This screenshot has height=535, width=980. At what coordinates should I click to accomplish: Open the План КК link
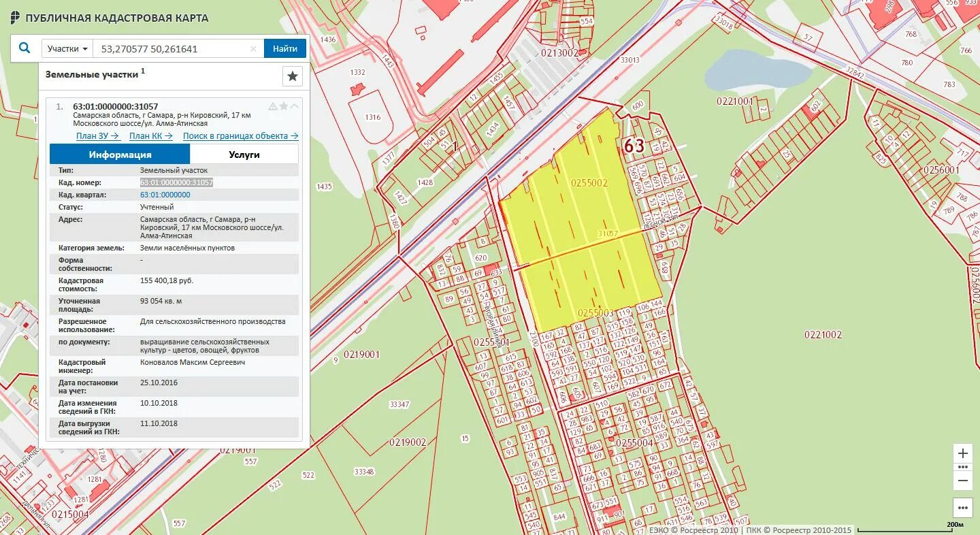pos(152,136)
